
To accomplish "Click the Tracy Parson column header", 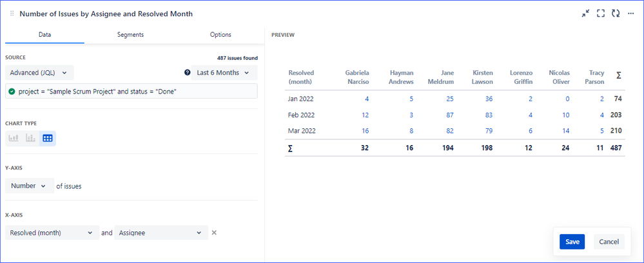I will tap(594, 77).
